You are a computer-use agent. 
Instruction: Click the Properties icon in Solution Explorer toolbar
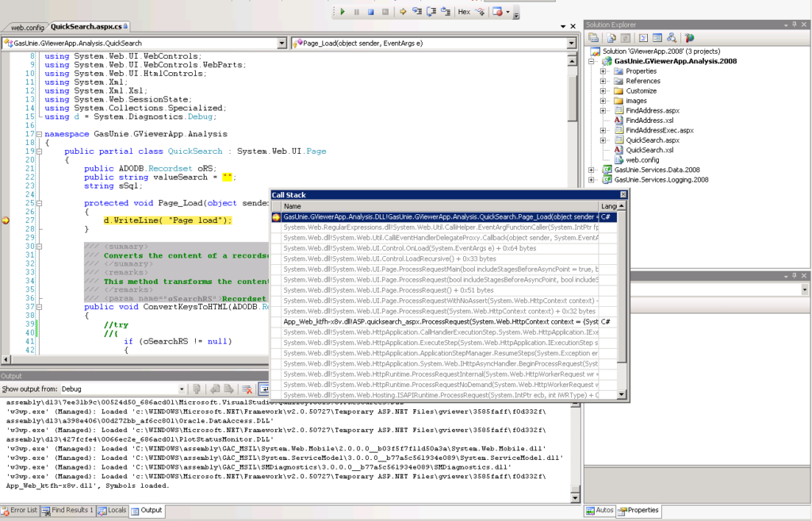tap(594, 37)
